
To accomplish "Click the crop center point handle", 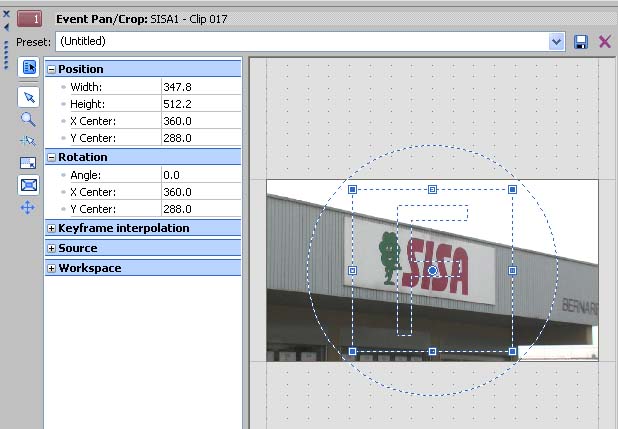I will pos(433,270).
